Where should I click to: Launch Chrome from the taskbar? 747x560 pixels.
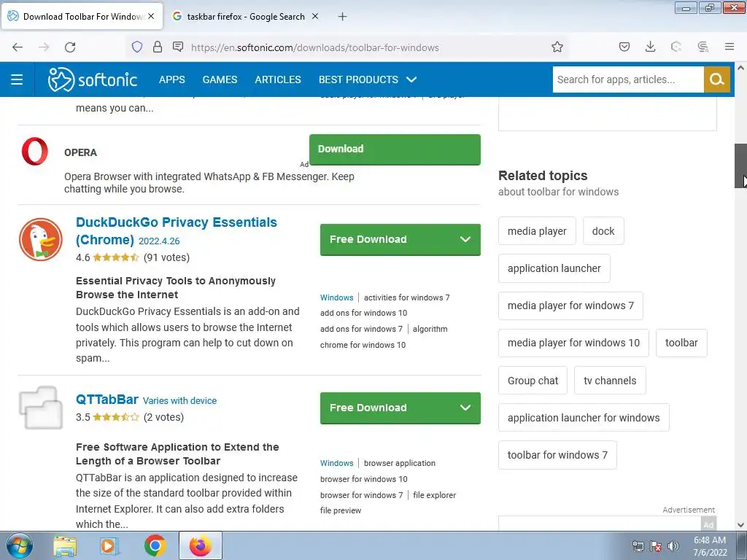(155, 545)
